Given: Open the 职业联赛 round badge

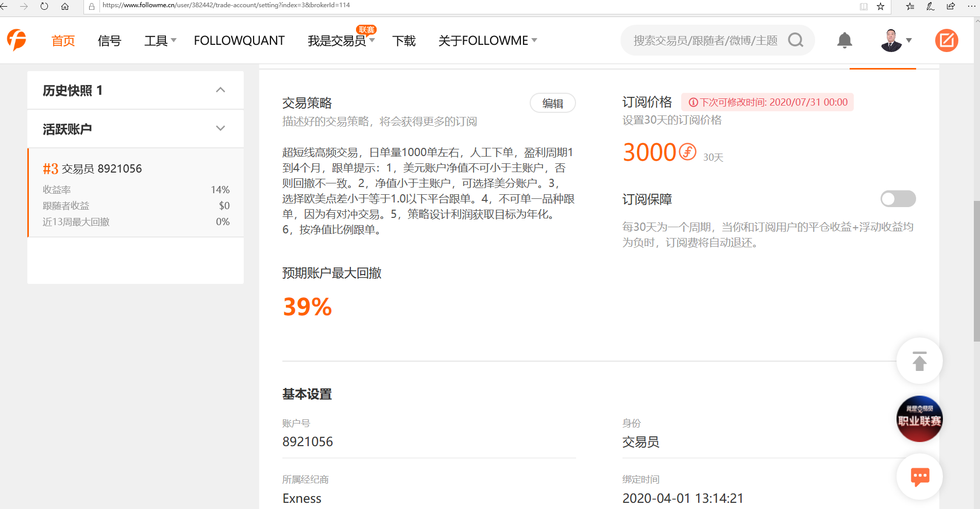Looking at the screenshot, I should click(919, 419).
